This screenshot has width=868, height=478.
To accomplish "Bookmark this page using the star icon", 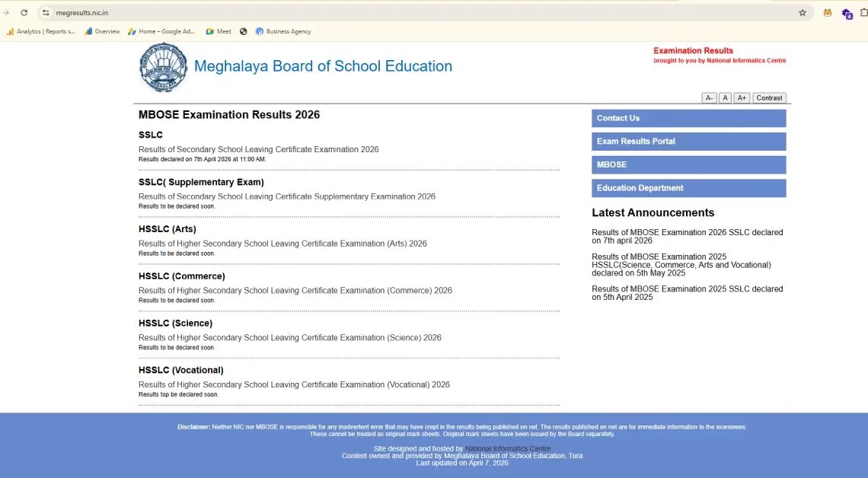I will click(x=803, y=12).
